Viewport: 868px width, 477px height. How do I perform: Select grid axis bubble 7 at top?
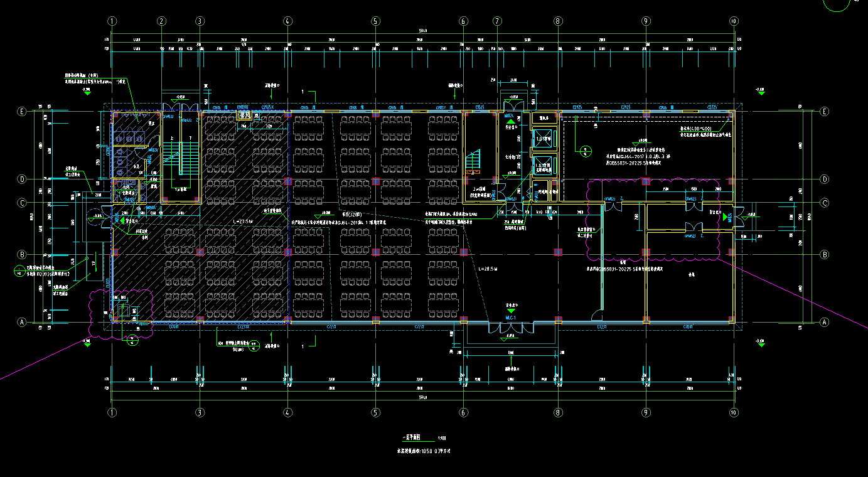[x=497, y=21]
